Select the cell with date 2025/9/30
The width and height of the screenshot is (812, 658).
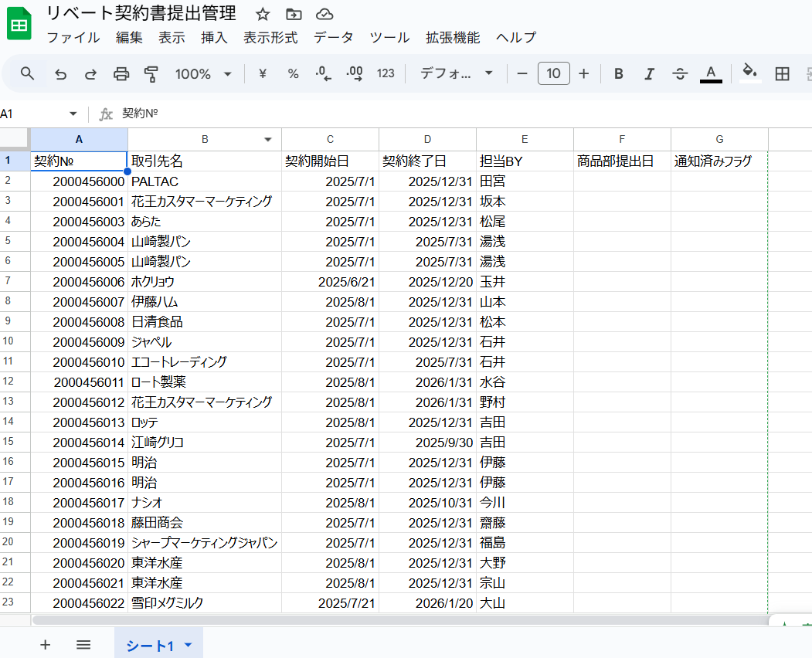(427, 442)
